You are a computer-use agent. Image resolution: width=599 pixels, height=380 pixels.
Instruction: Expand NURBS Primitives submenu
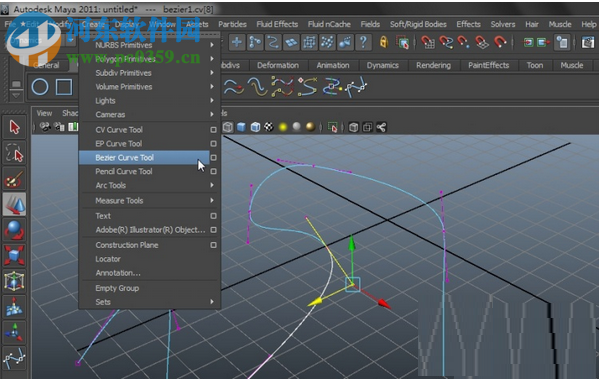[x=149, y=45]
